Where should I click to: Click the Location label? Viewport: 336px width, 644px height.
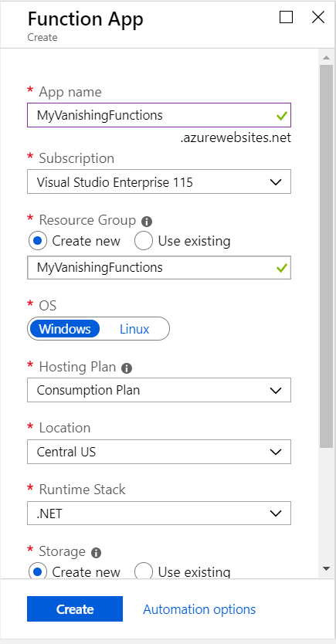[64, 428]
